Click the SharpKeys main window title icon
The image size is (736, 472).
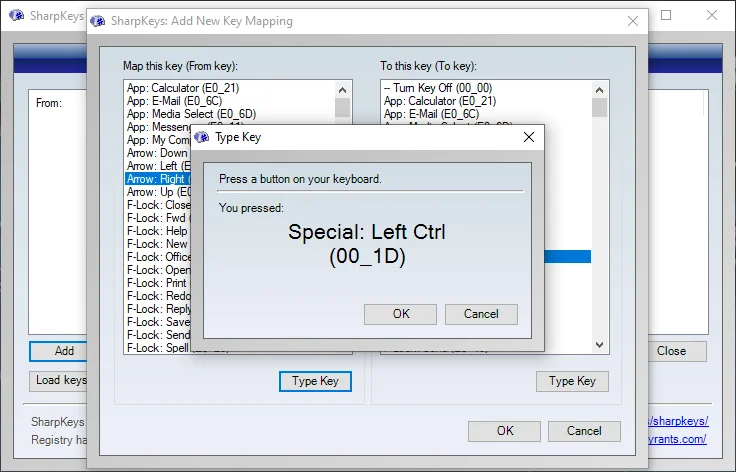(x=16, y=15)
